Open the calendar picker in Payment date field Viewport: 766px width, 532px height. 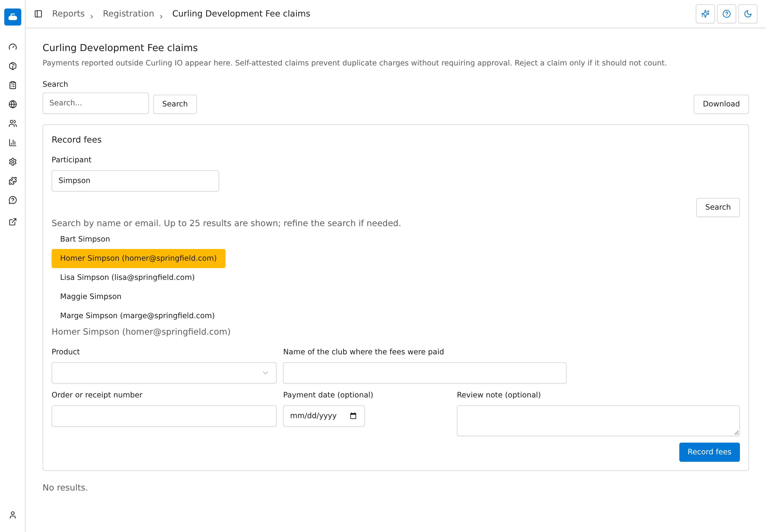point(353,416)
